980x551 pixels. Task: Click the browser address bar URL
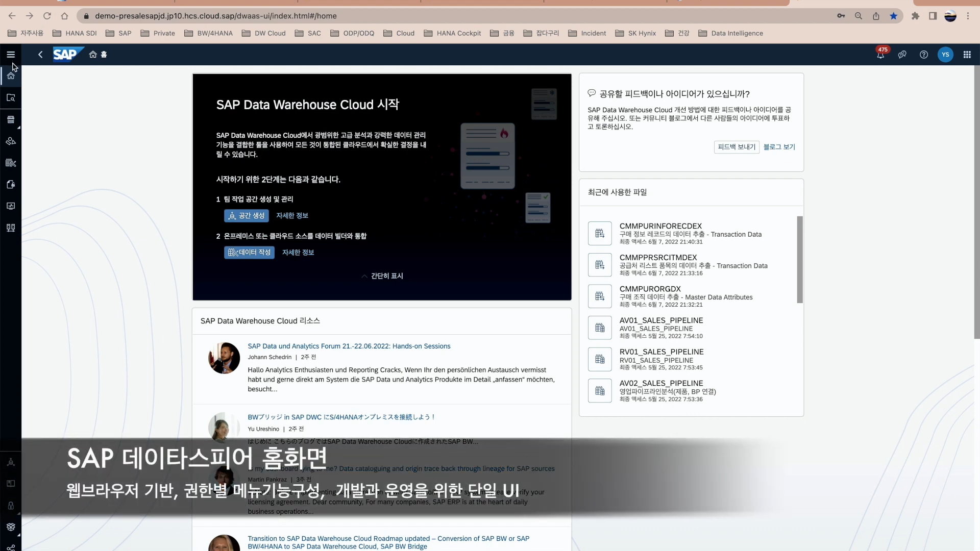(x=215, y=16)
